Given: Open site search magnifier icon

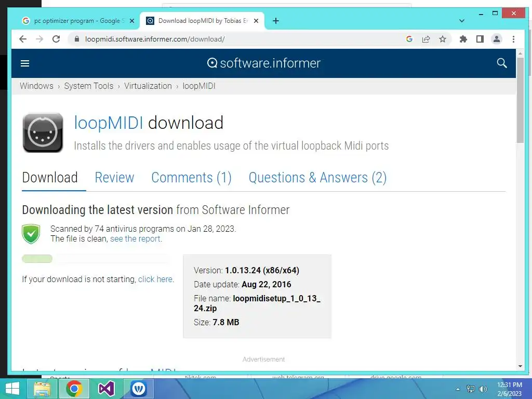Looking at the screenshot, I should 502,63.
